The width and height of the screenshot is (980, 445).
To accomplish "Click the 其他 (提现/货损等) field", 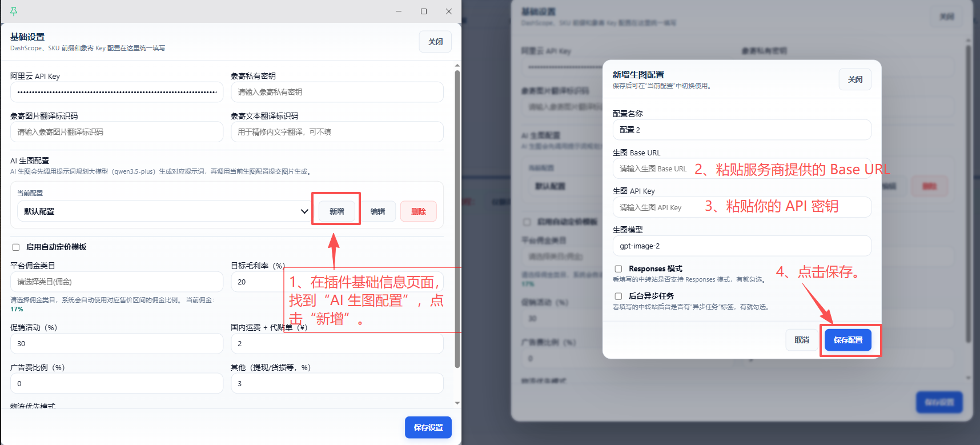I will (x=337, y=383).
